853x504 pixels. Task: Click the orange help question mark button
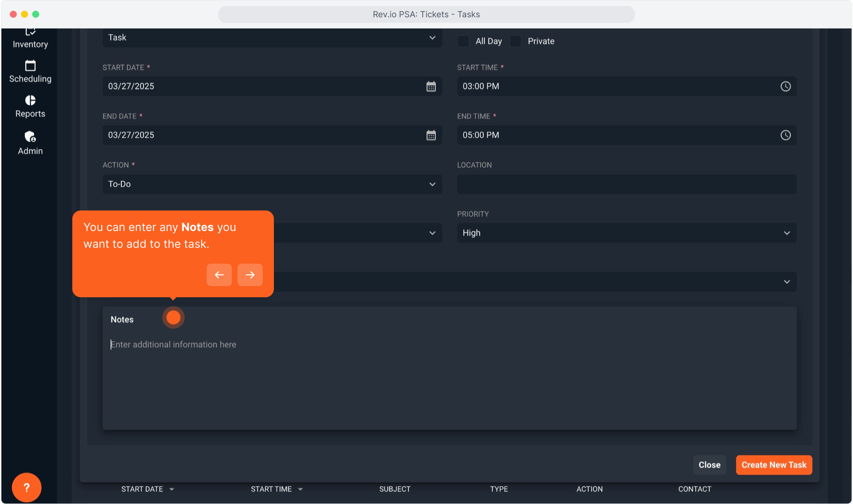point(27,488)
